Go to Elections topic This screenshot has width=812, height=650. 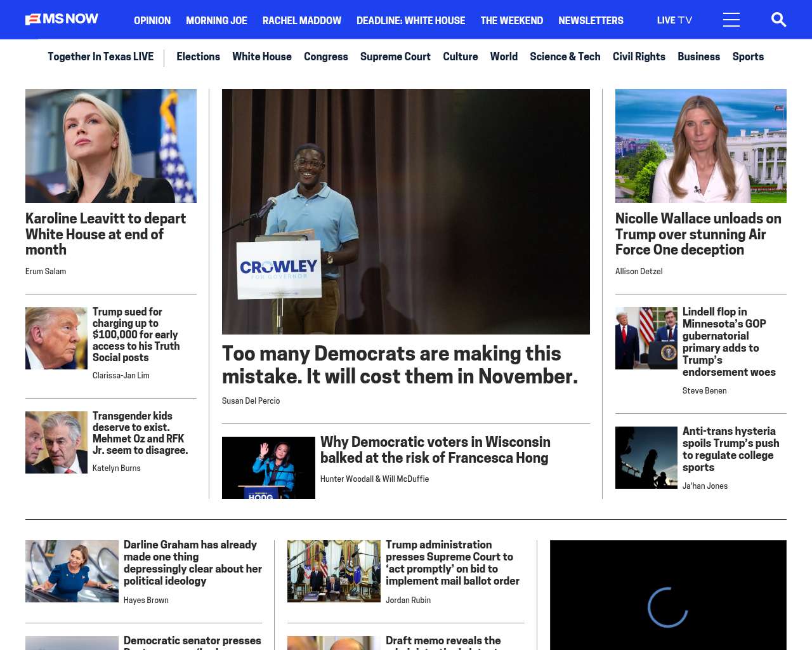[x=198, y=56]
